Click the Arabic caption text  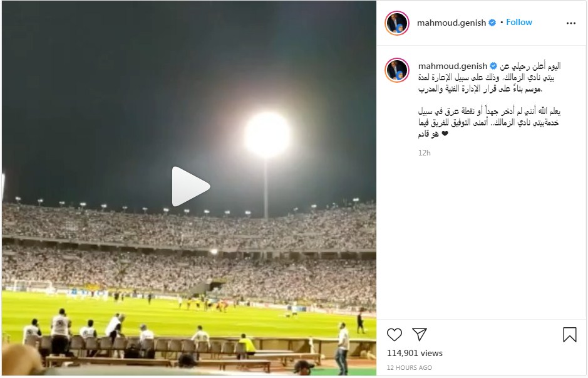490,100
